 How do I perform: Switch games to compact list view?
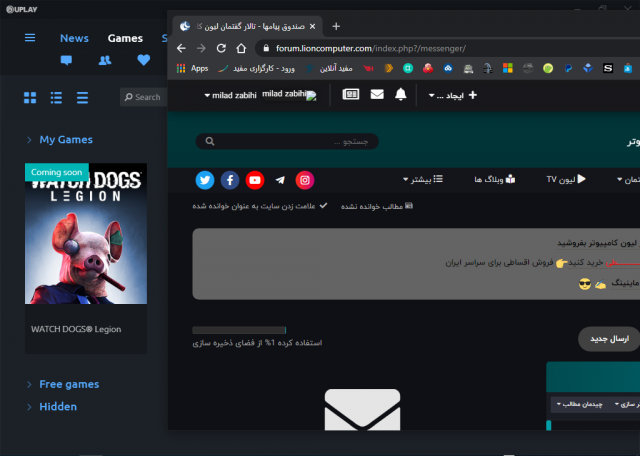(x=82, y=97)
